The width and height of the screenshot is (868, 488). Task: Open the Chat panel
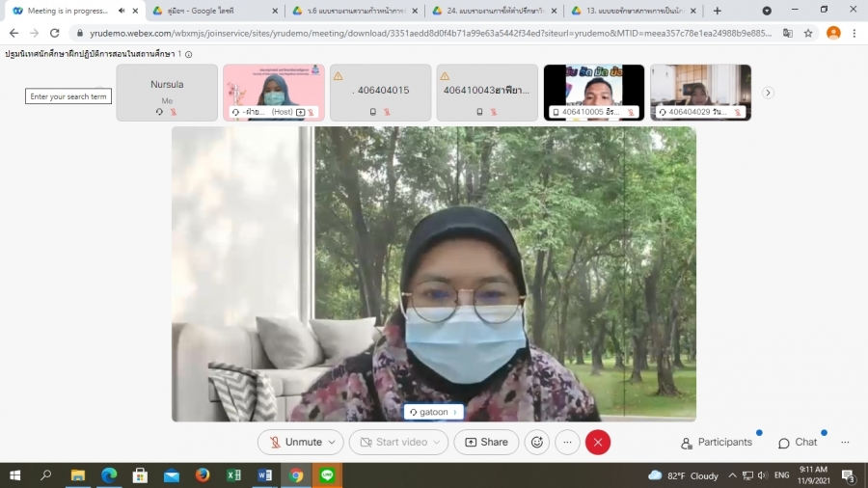click(x=797, y=442)
